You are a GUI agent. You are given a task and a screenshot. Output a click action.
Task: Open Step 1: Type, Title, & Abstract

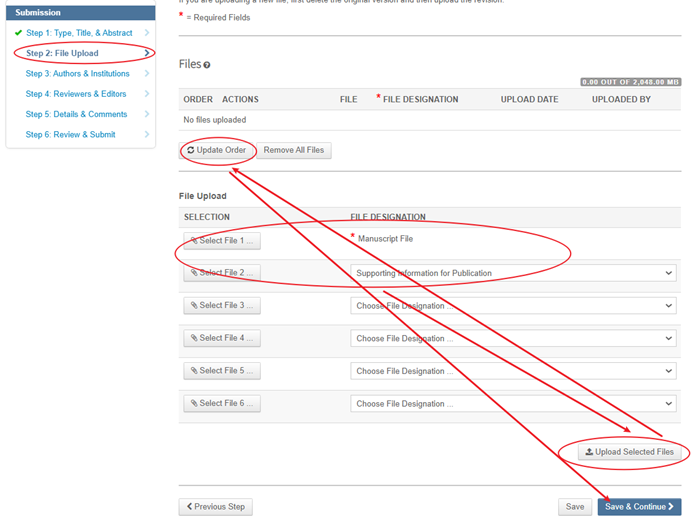(x=79, y=33)
